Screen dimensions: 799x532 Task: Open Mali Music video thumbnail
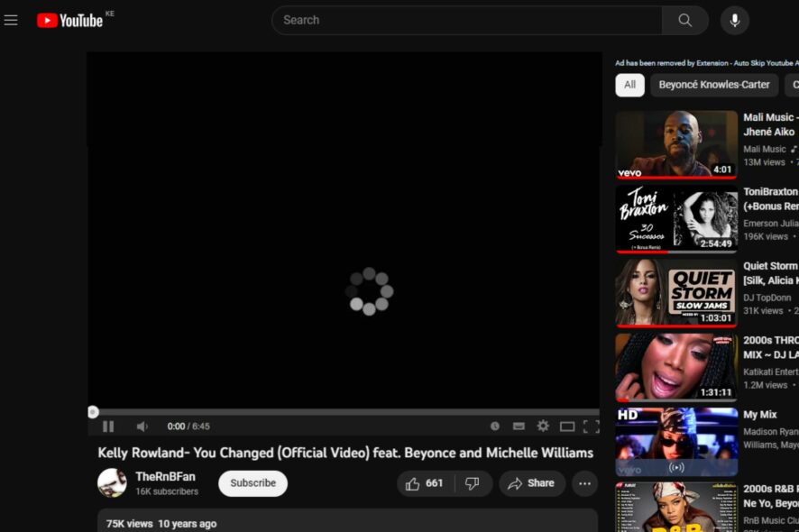pyautogui.click(x=676, y=144)
